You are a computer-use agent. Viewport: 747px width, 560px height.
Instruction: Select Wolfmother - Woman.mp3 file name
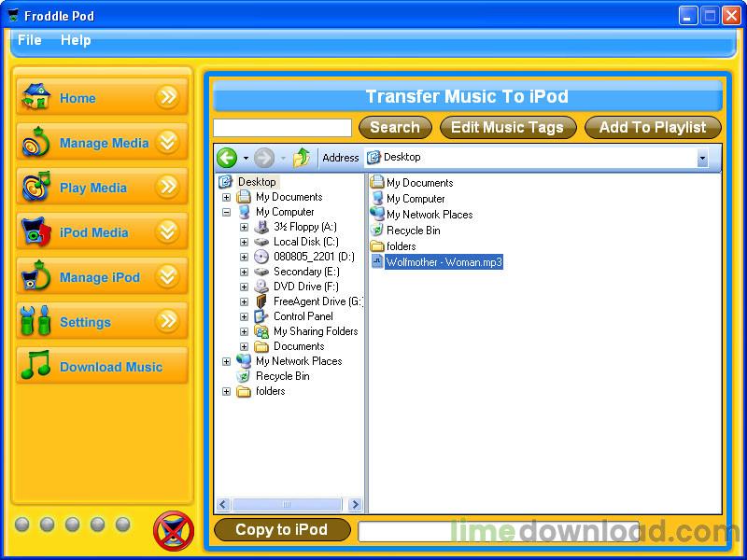(444, 262)
